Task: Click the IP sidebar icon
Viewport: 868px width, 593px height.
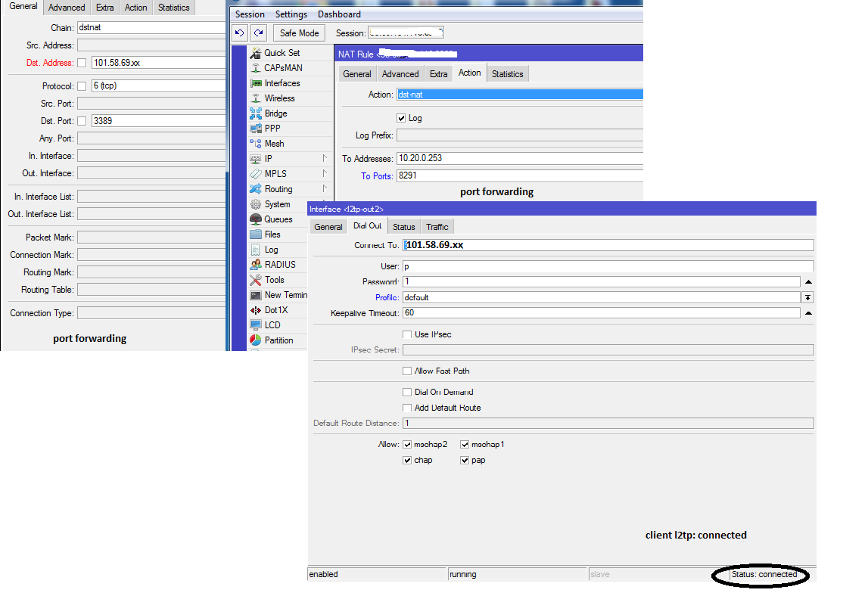Action: 255,159
